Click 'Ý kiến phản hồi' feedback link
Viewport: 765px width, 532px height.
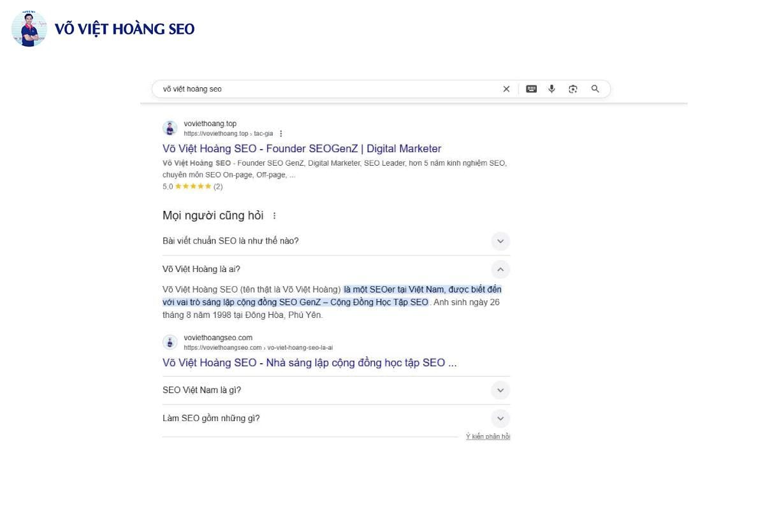488,436
